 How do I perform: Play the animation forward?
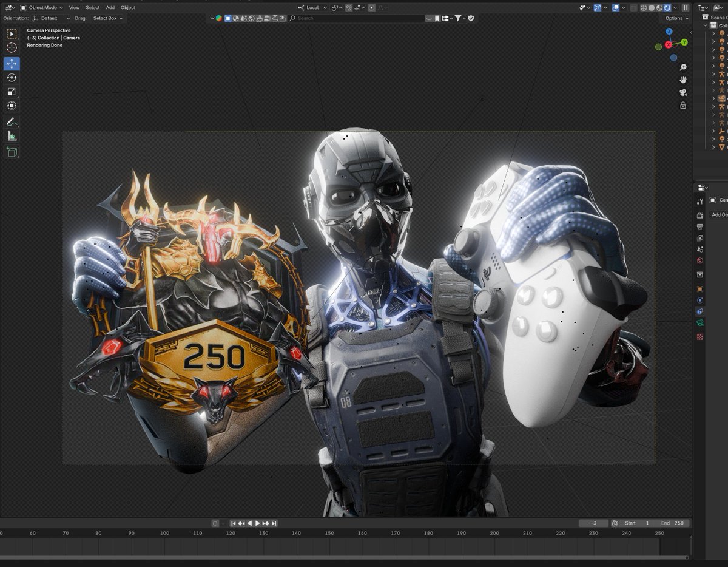[x=257, y=523]
